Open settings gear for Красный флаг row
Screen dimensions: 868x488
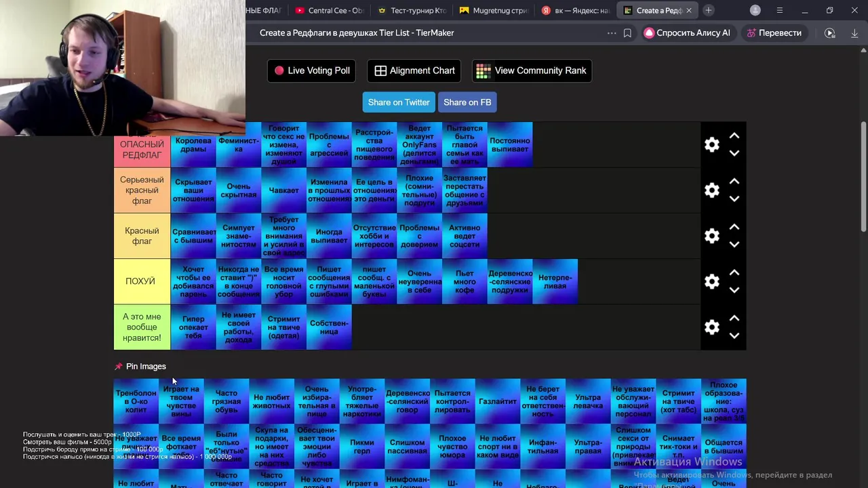pos(711,236)
